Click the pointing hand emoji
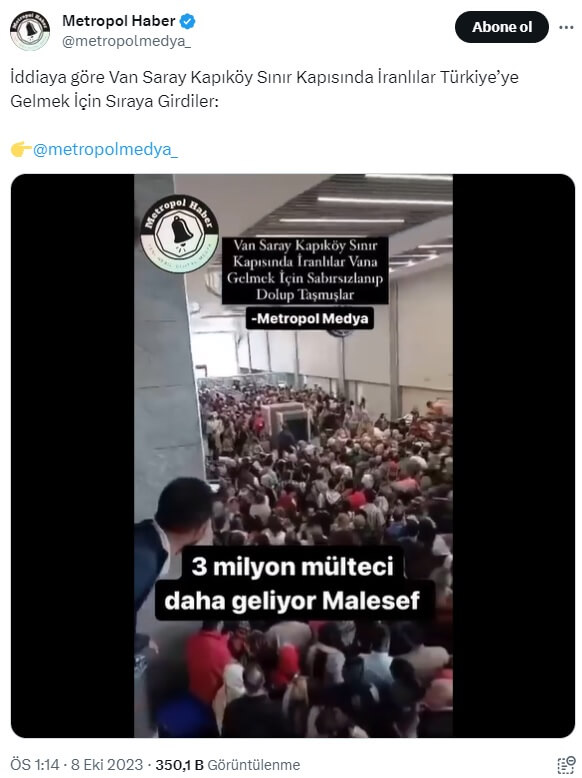Screen dimensions: 582x778 tap(21, 149)
